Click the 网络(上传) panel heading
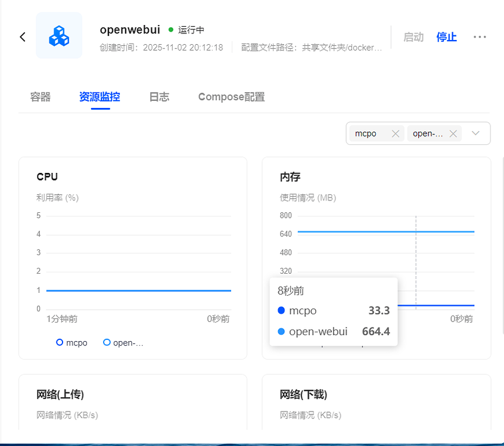 (x=60, y=394)
